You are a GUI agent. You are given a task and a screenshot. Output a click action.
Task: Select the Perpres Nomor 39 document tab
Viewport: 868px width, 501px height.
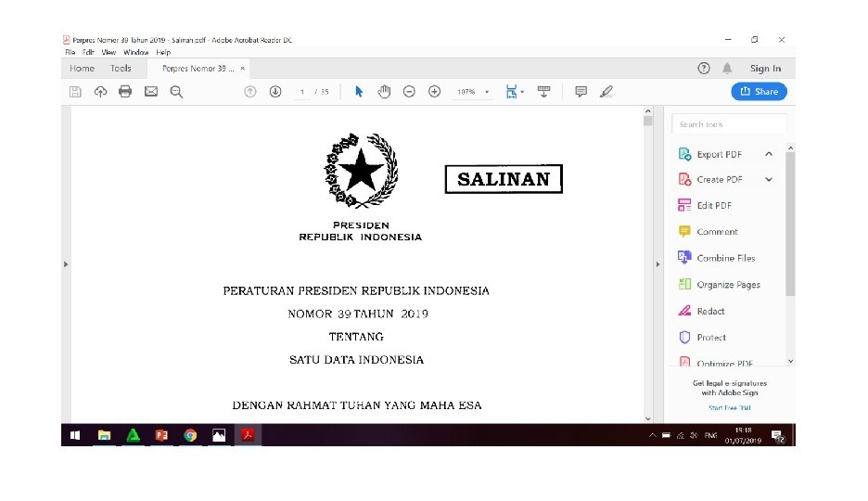click(x=198, y=69)
